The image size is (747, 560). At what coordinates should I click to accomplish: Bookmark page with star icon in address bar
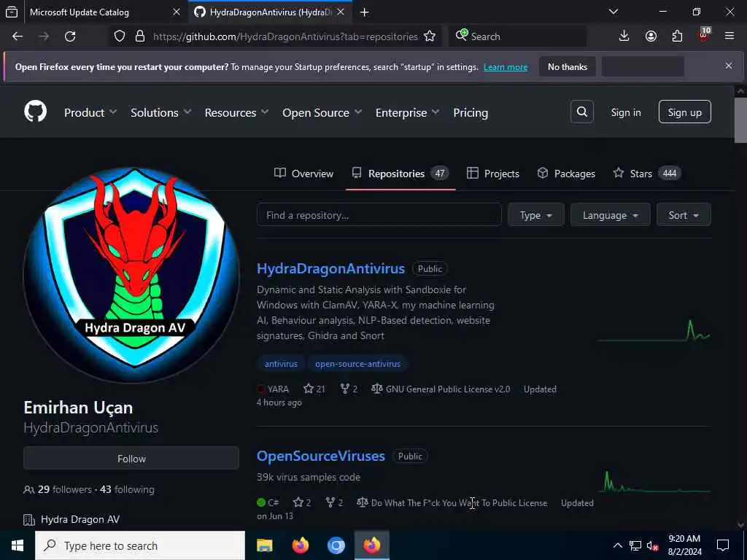pos(429,36)
